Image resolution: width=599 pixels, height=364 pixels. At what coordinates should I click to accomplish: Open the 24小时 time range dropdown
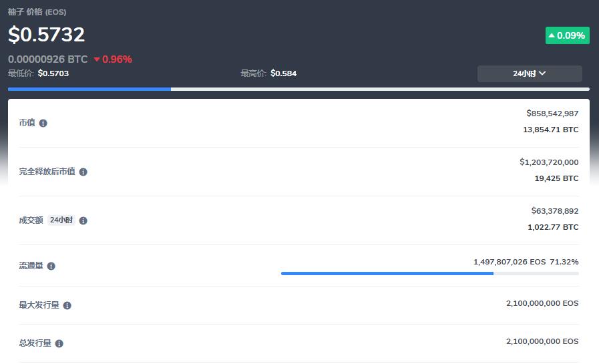pos(529,73)
